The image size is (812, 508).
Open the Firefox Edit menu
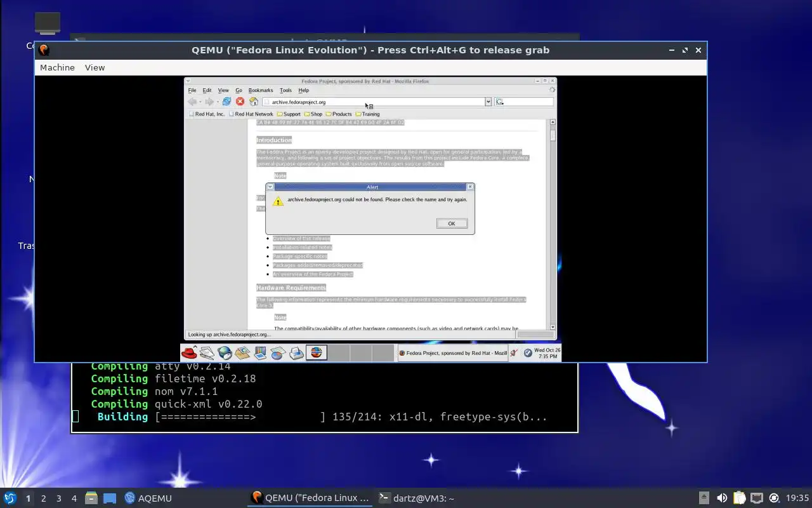pyautogui.click(x=207, y=90)
